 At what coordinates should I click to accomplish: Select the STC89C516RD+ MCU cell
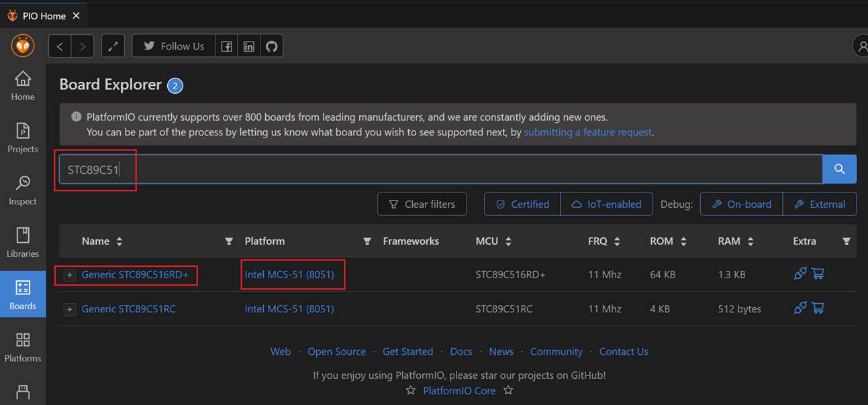click(510, 274)
